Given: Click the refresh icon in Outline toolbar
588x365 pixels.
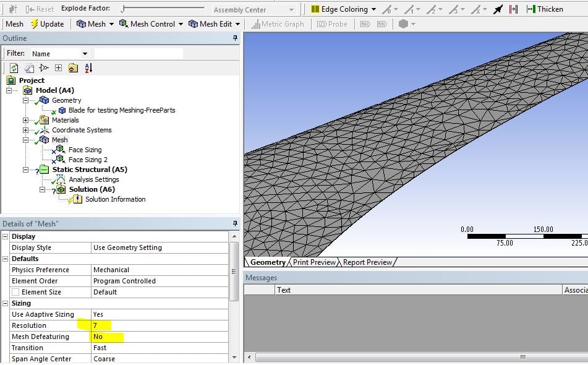Looking at the screenshot, I should click(x=14, y=68).
